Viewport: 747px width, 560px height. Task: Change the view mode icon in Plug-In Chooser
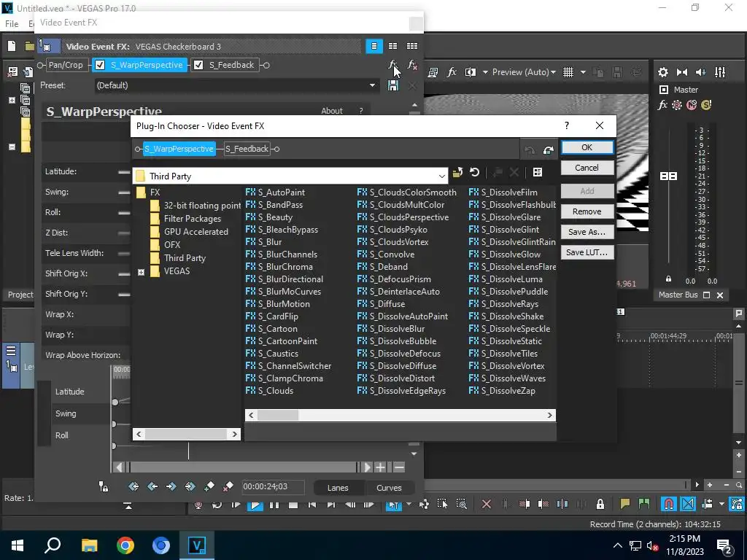pos(538,172)
